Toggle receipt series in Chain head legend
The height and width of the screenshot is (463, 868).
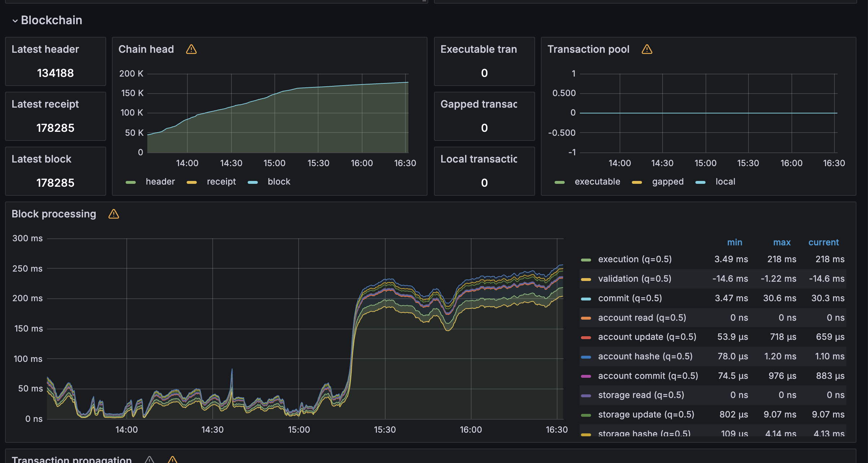(x=221, y=182)
